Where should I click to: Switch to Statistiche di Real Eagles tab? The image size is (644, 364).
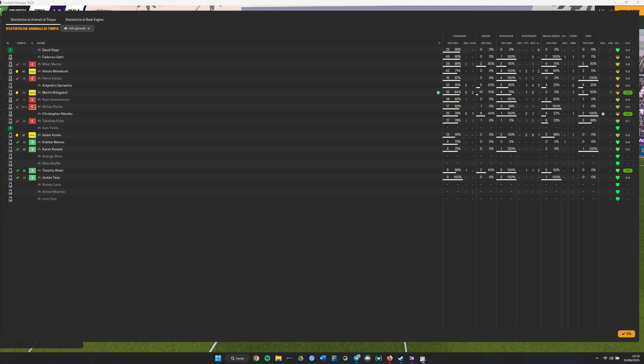click(x=84, y=19)
